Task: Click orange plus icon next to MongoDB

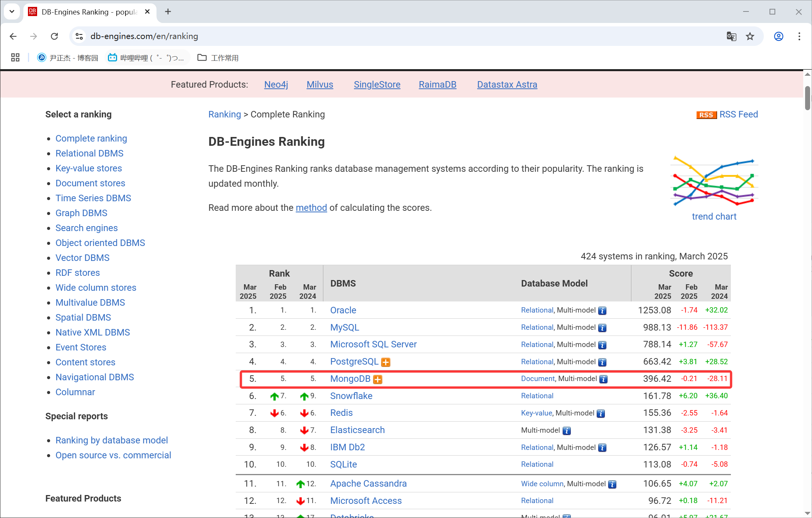Action: 378,379
